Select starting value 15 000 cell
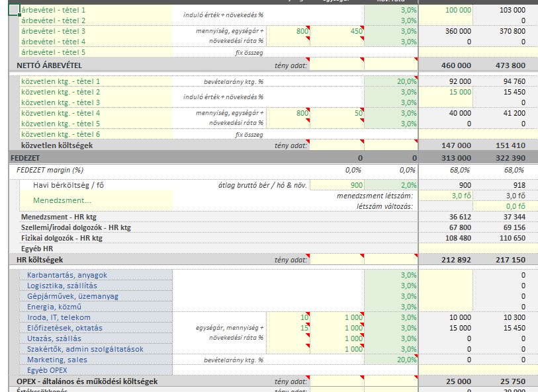Viewport: 538px width, 392px height. tap(446, 92)
